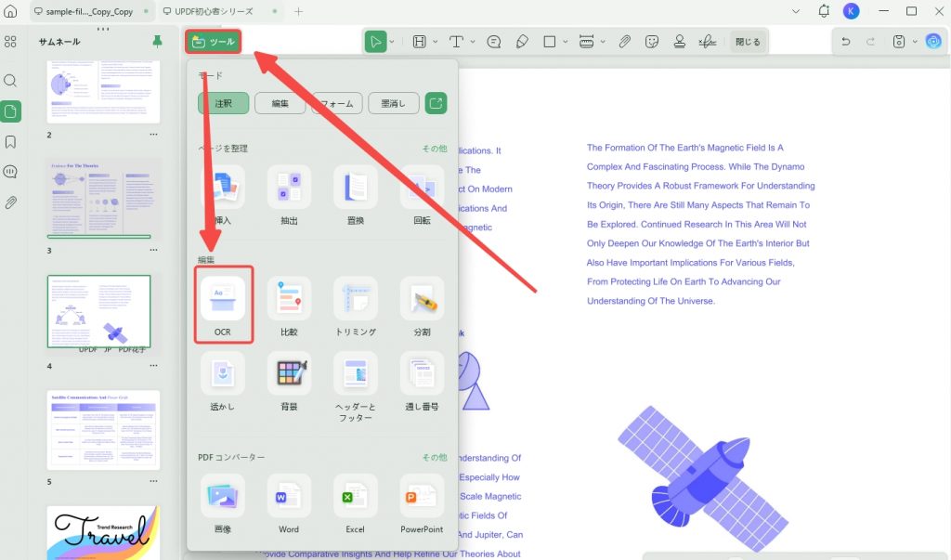Convert PDF to Excel
The width and height of the screenshot is (951, 560).
(x=356, y=504)
